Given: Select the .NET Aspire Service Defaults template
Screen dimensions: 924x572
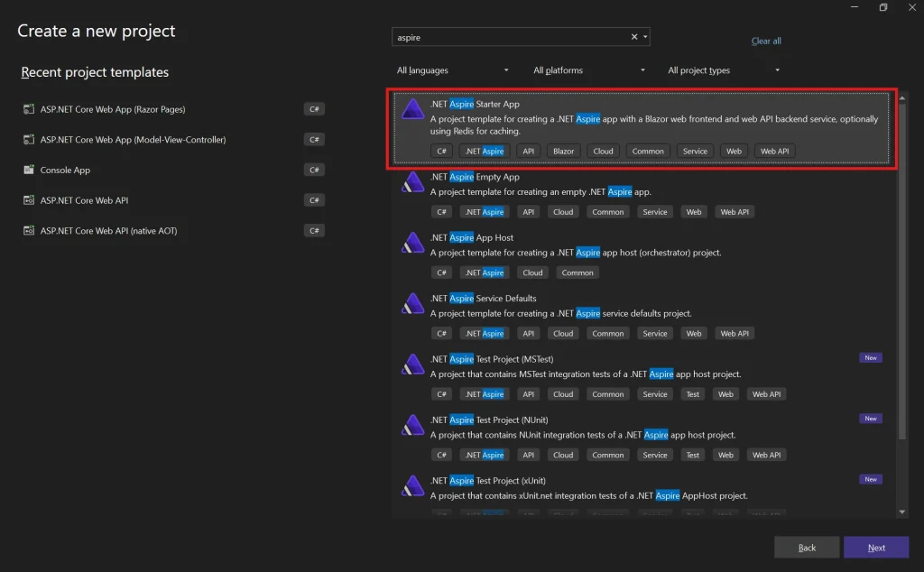Looking at the screenshot, I should click(x=642, y=316).
